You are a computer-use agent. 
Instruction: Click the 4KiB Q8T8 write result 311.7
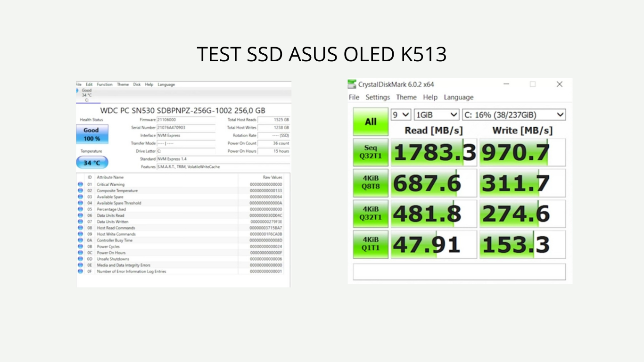[x=522, y=183]
